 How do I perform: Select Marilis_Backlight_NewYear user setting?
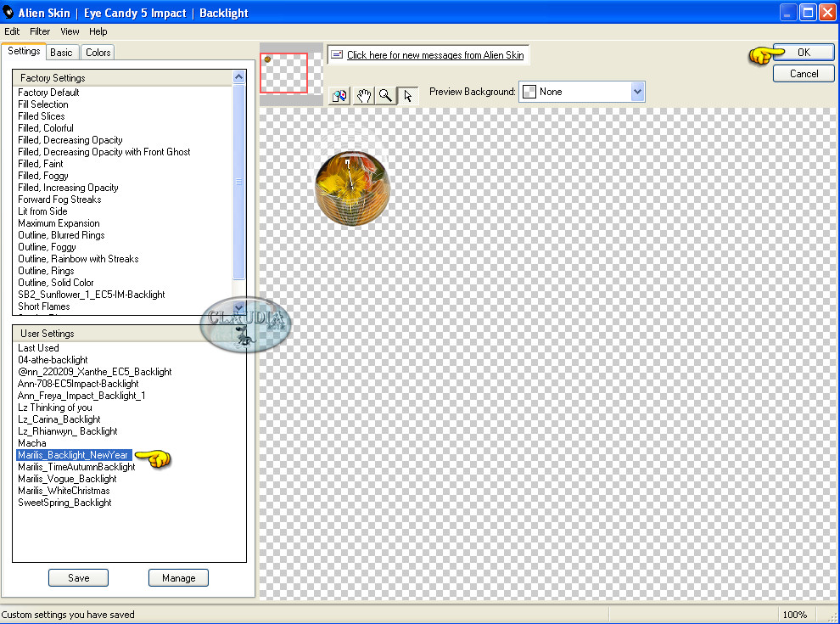73,454
